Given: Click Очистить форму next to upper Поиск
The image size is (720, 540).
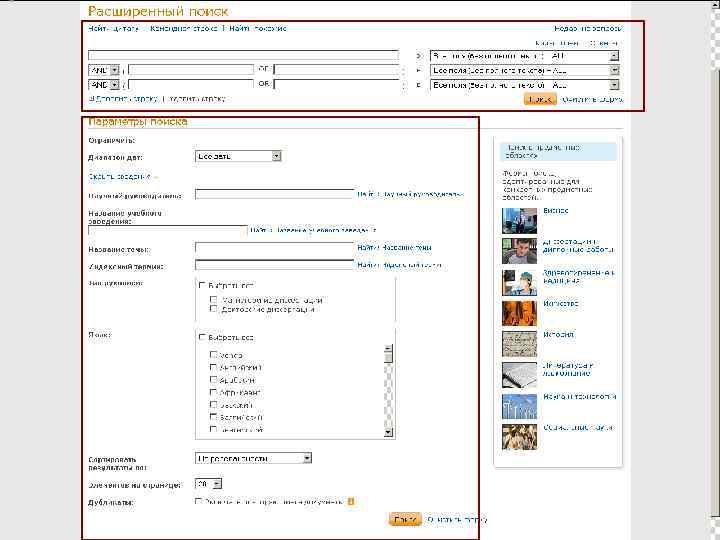Looking at the screenshot, I should click(592, 99).
